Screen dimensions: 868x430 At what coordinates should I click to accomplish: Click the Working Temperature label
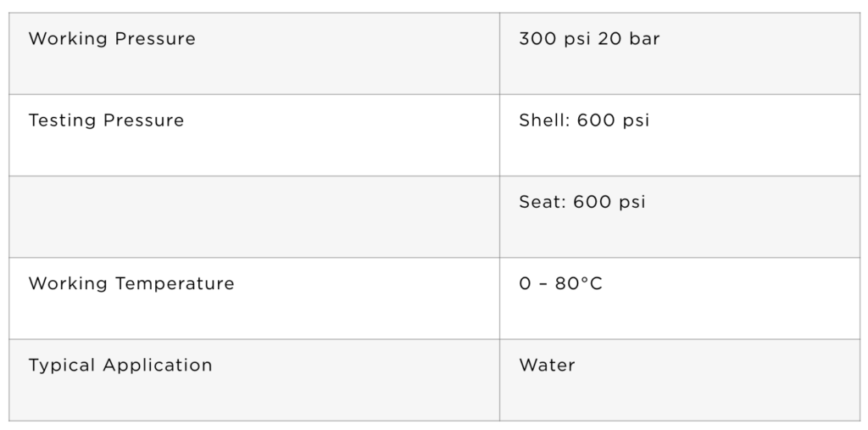tap(131, 284)
